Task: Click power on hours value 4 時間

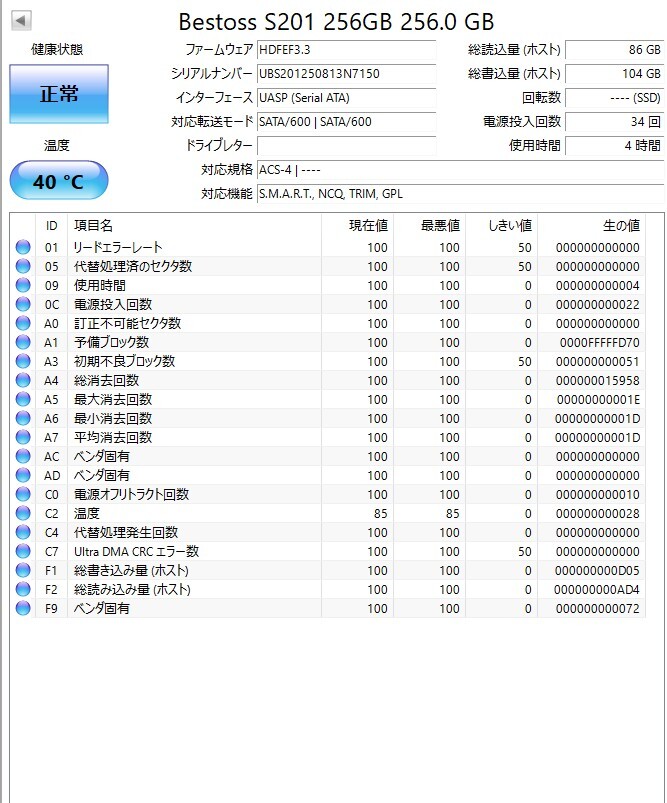Action: (x=615, y=146)
